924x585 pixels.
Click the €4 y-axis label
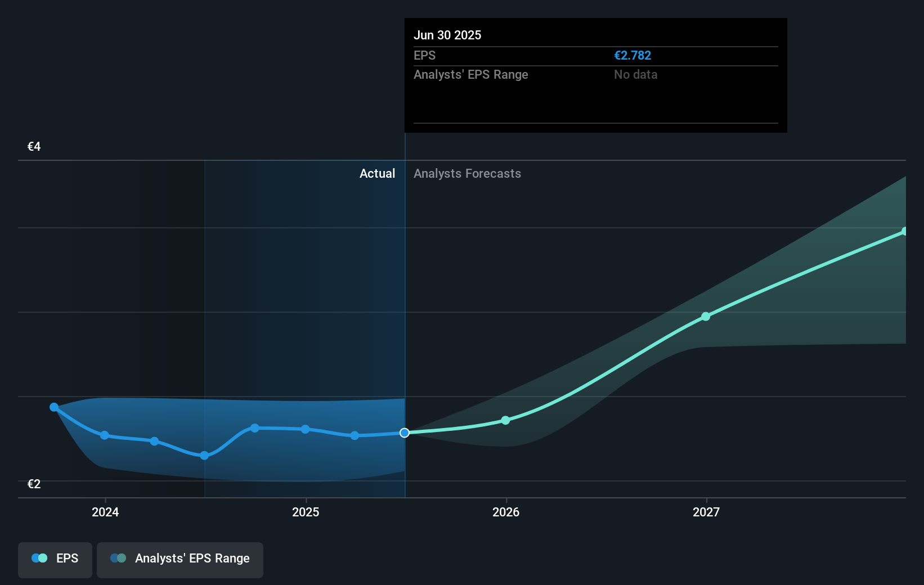point(34,147)
